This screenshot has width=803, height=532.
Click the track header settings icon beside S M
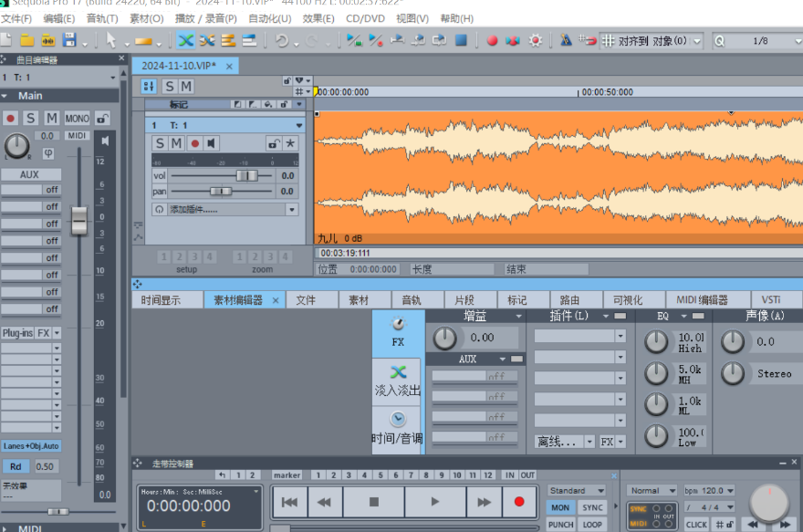pyautogui.click(x=149, y=86)
